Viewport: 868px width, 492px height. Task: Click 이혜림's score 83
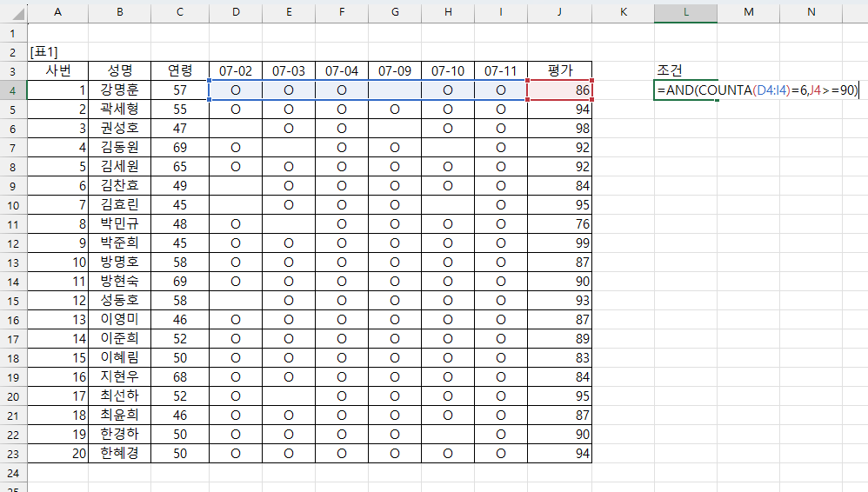coord(559,358)
